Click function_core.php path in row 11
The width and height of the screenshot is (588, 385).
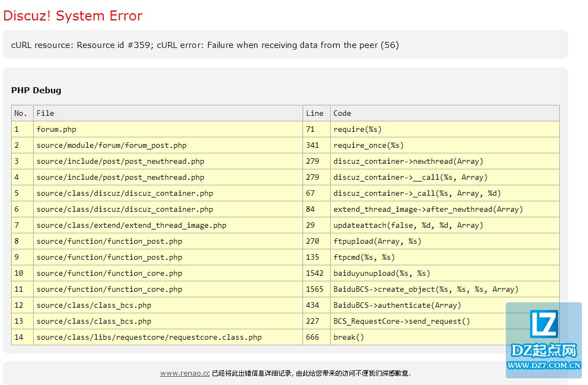coord(109,290)
